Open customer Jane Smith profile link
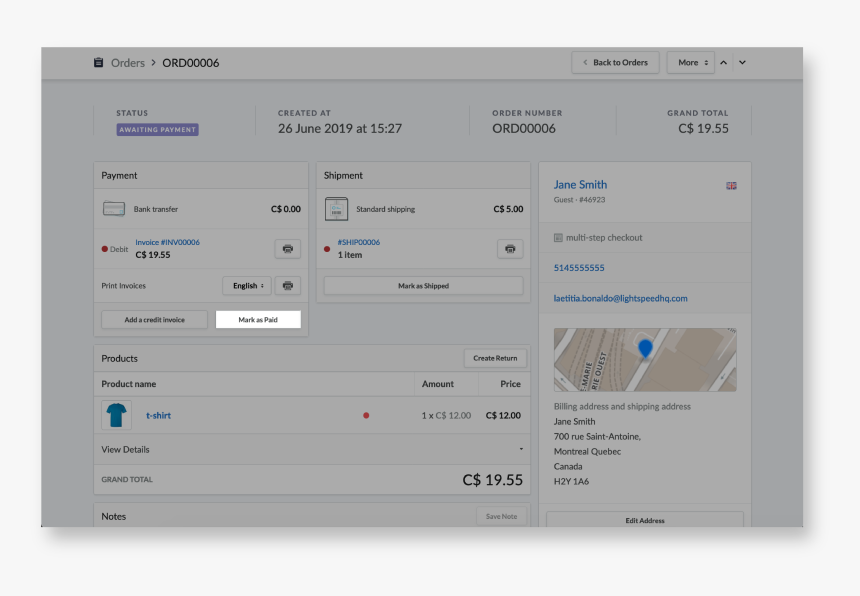 tap(580, 185)
